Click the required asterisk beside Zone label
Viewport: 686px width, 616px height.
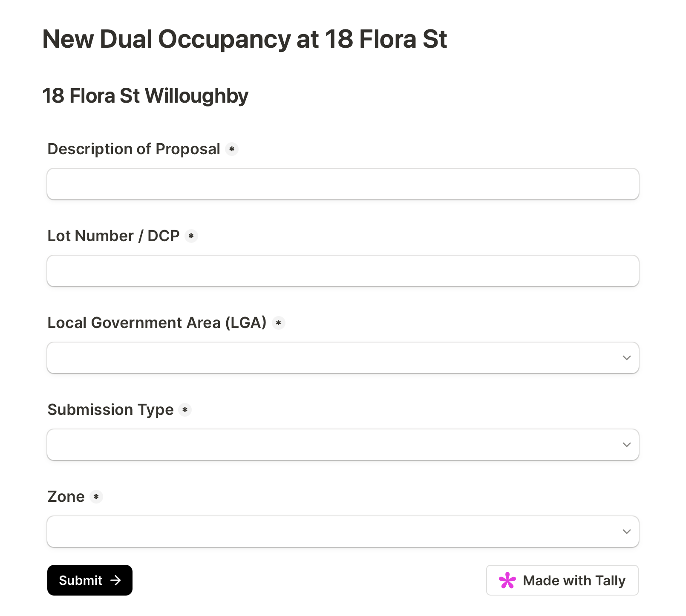pos(96,497)
